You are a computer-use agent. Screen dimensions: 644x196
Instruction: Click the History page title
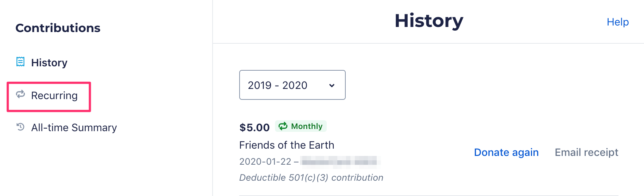(x=429, y=21)
